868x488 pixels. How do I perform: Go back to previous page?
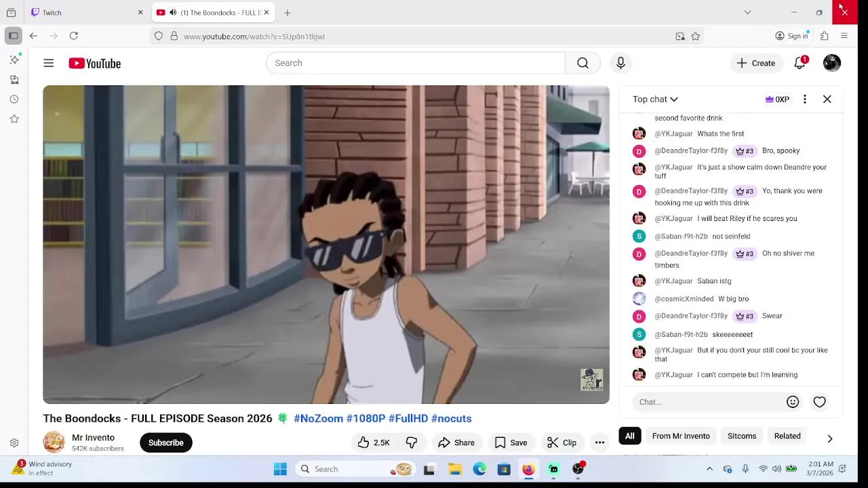click(33, 36)
